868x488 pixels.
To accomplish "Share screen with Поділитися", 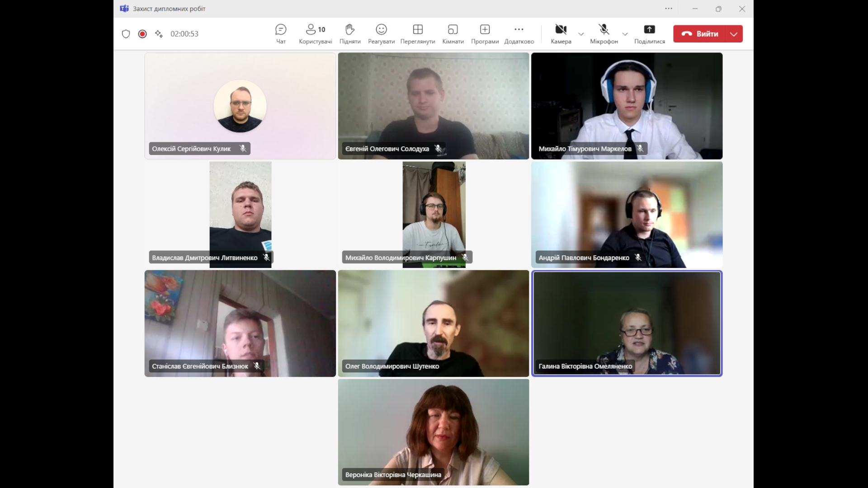I will tap(649, 34).
